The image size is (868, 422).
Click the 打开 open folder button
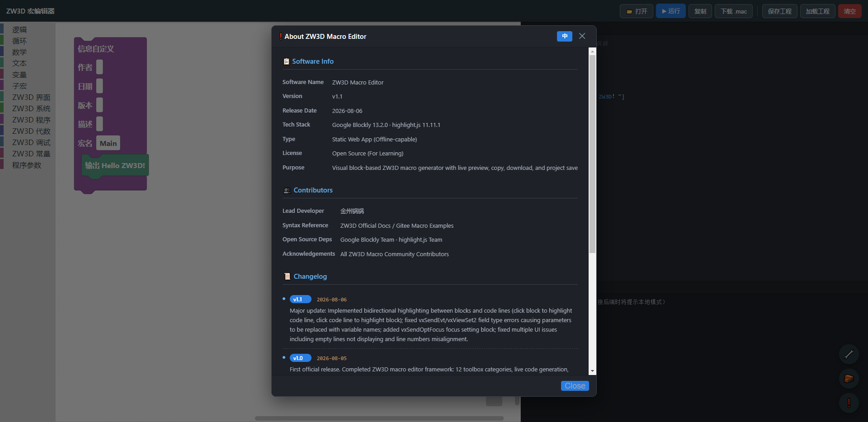pyautogui.click(x=637, y=11)
